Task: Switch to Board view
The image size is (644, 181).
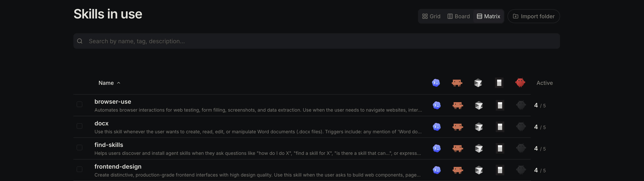Action: (x=458, y=16)
